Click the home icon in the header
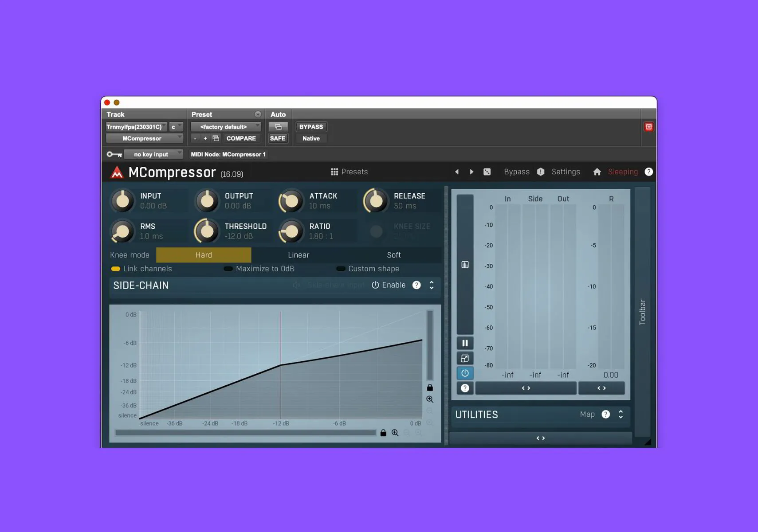Viewport: 758px width, 532px height. tap(597, 172)
